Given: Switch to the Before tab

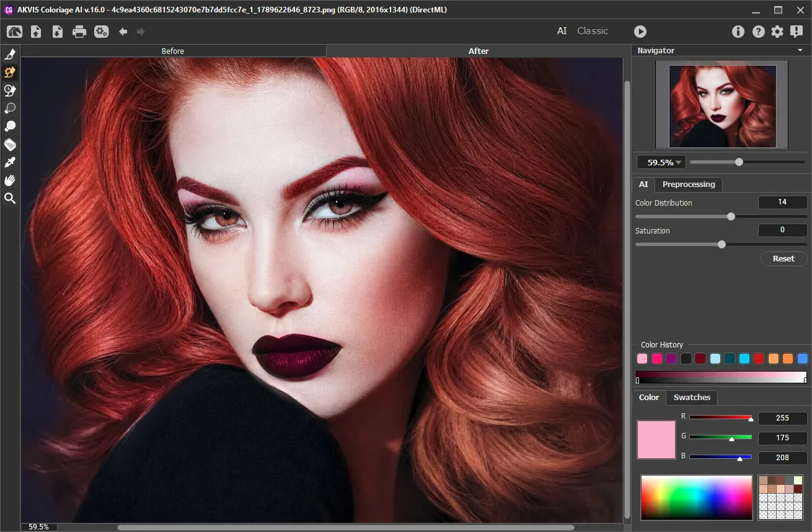Looking at the screenshot, I should click(x=173, y=51).
